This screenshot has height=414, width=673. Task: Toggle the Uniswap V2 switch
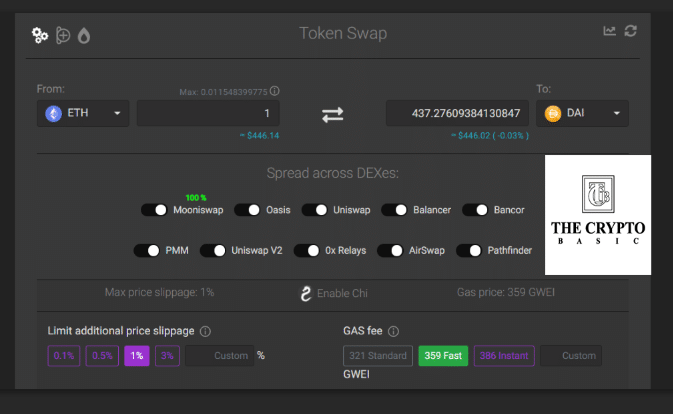212,251
